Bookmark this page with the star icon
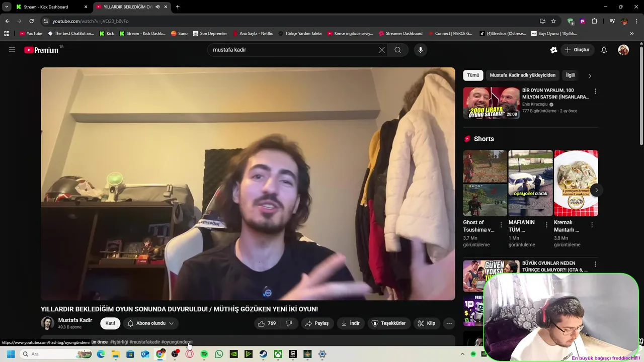644x362 pixels. [553, 21]
